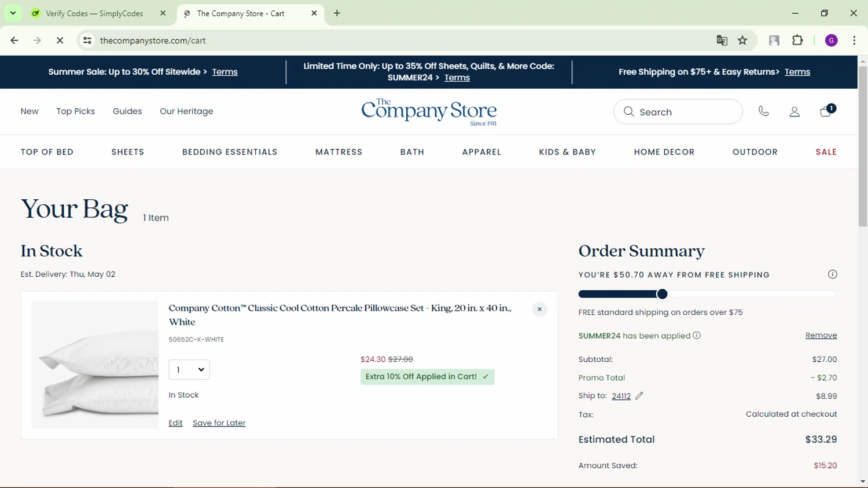Screen dimensions: 868x488
Task: Click zip code 24112 link
Action: point(621,396)
